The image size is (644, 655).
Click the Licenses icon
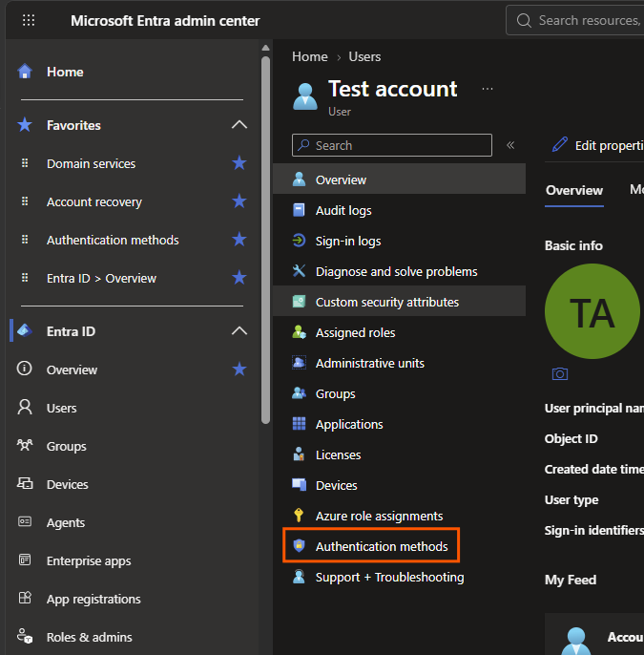[299, 454]
